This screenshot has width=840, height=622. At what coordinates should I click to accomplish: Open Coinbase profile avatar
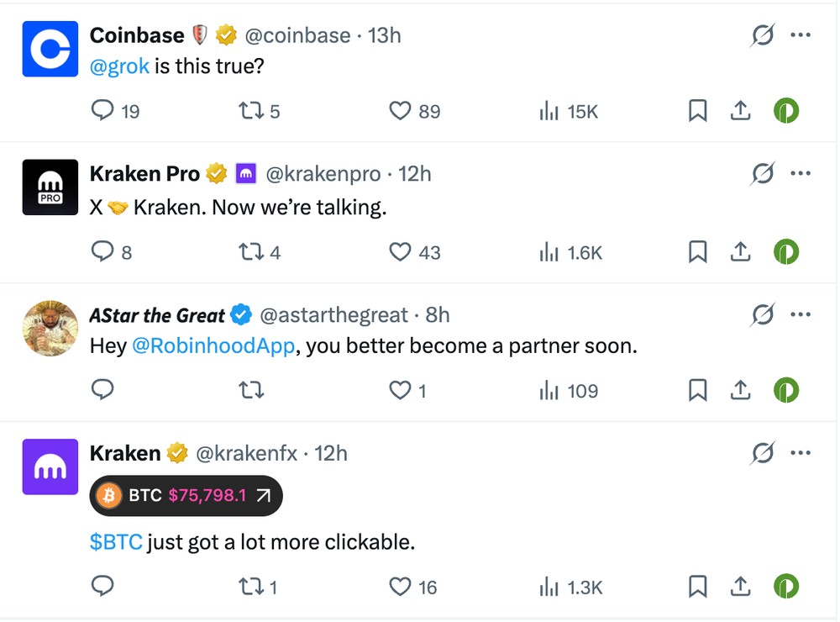tap(50, 49)
